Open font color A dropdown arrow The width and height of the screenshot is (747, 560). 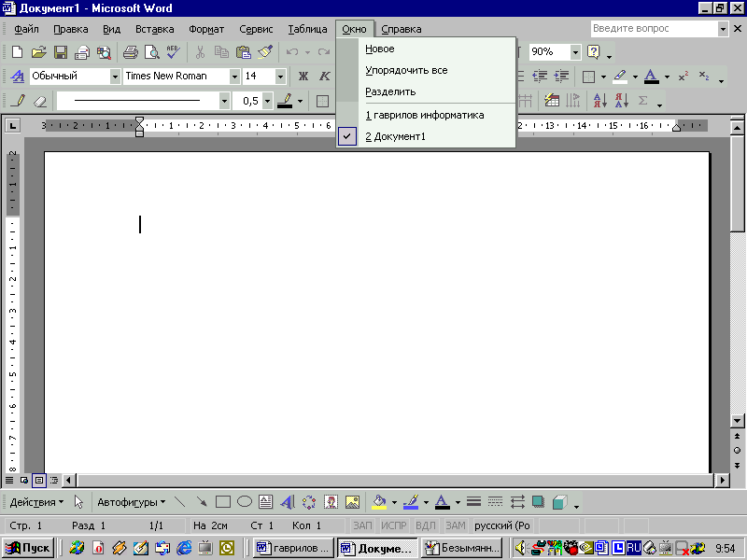pos(667,77)
